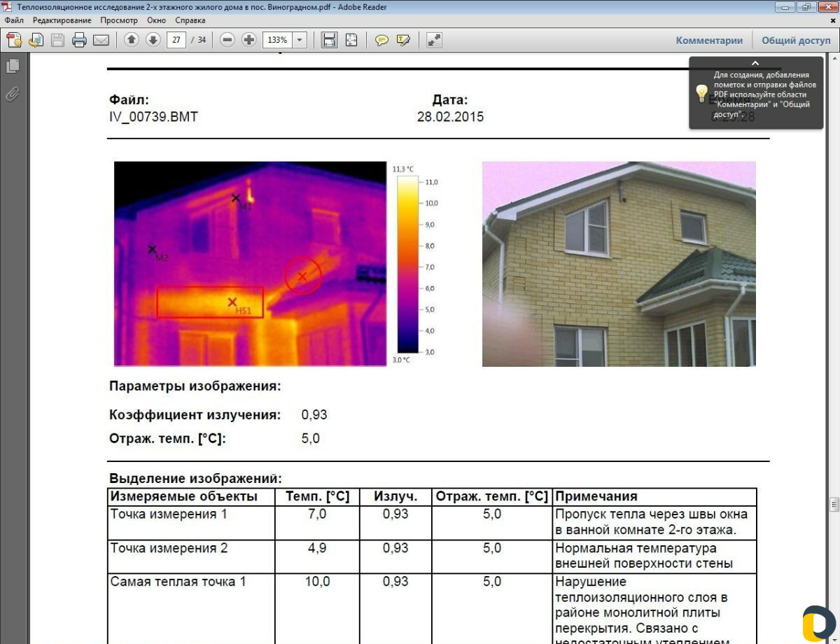Open the Окно menu

coord(157,20)
